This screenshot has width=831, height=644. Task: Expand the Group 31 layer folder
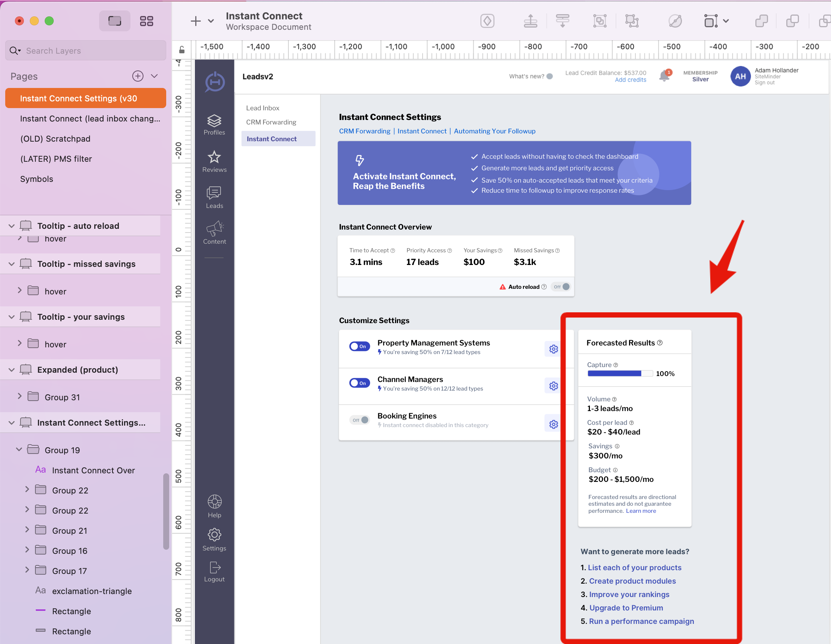coord(20,396)
